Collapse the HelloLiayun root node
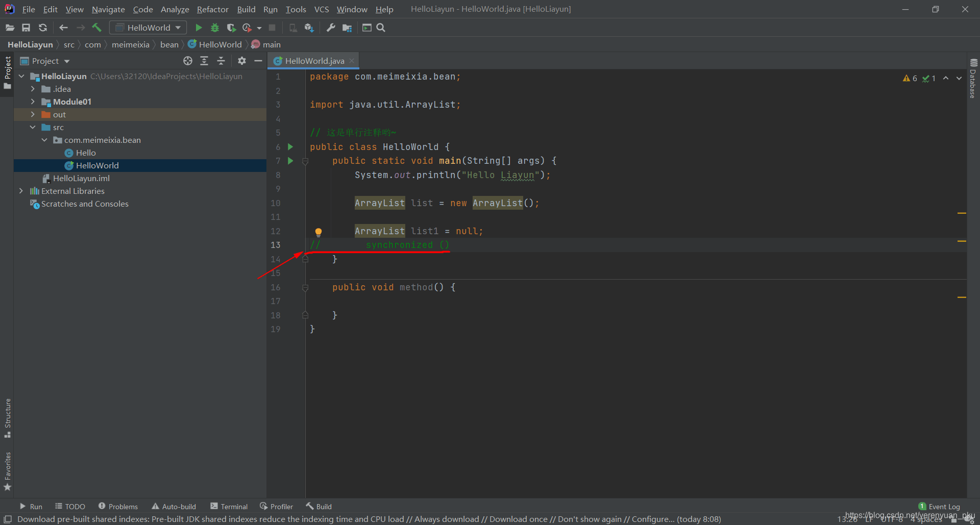 point(21,76)
